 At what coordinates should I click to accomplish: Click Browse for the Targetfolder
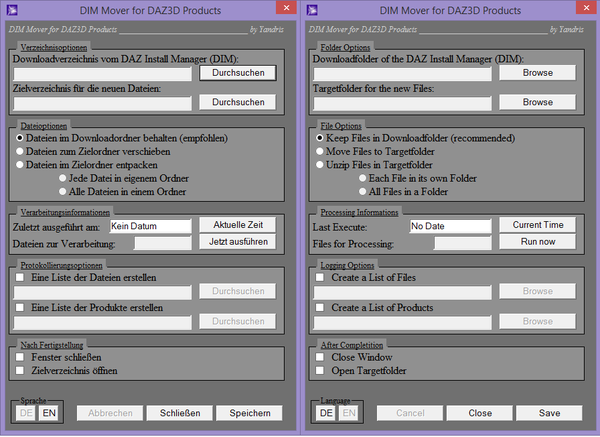point(538,102)
